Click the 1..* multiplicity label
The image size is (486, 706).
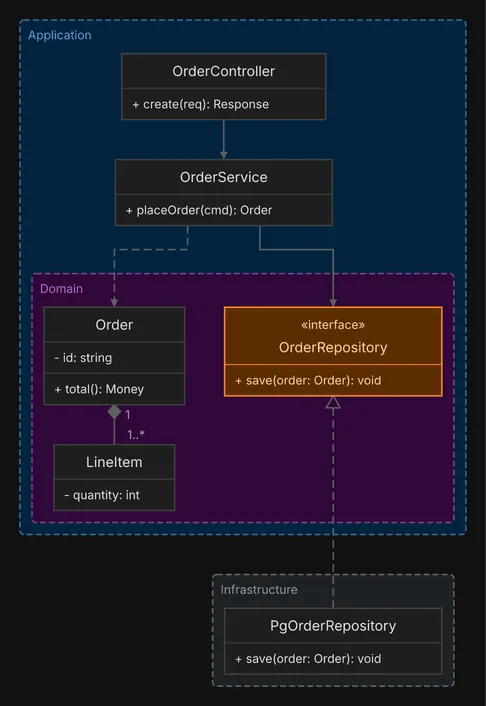136,435
